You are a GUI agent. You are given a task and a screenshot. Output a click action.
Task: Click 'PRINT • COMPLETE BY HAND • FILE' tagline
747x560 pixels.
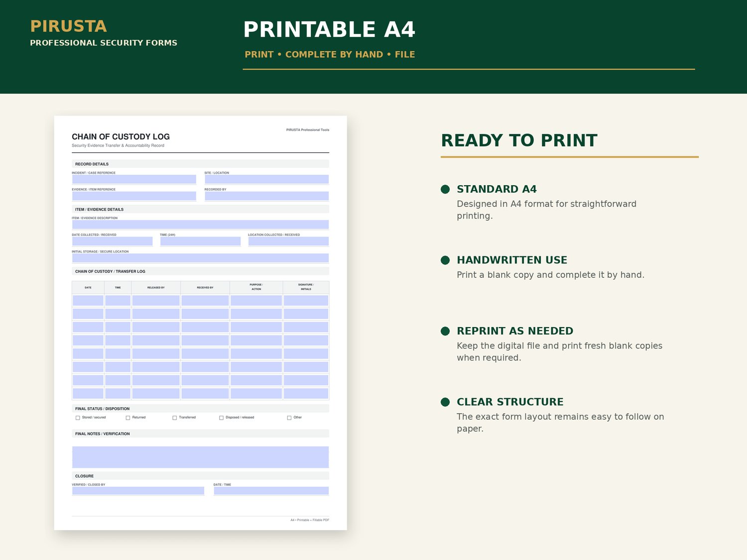(330, 55)
